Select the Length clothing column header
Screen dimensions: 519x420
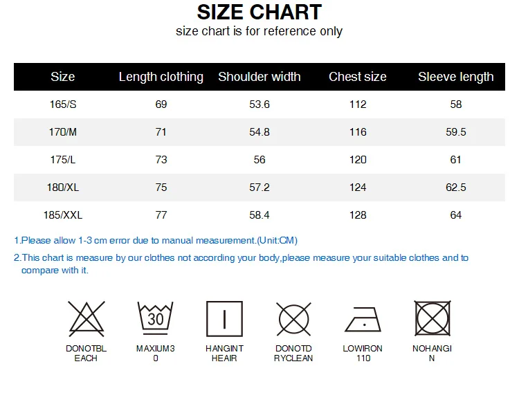[x=161, y=77]
